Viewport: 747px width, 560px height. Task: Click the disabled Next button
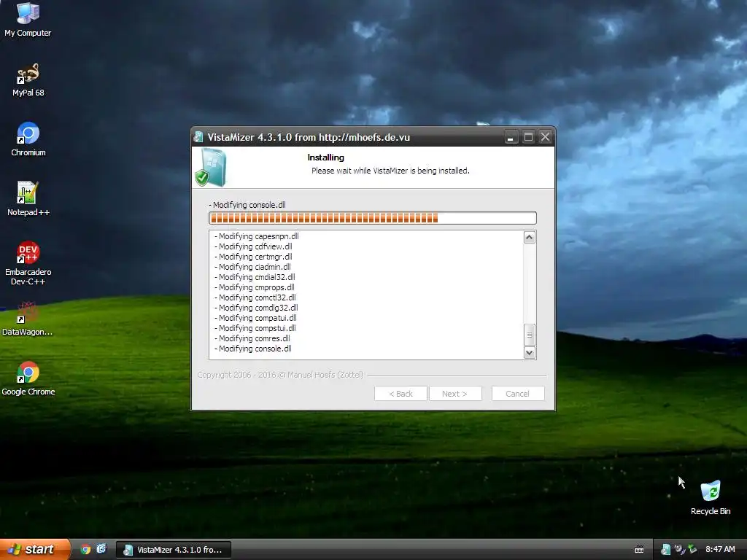point(455,394)
